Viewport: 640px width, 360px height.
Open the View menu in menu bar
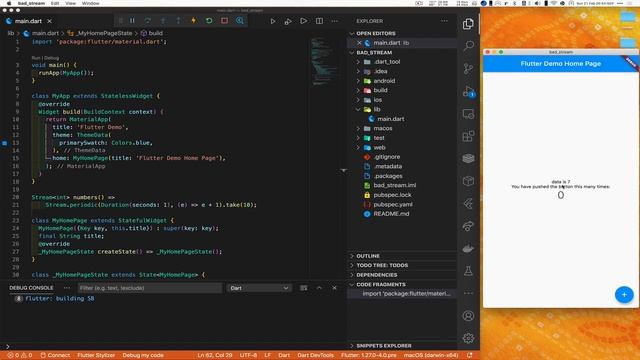tap(71, 3)
